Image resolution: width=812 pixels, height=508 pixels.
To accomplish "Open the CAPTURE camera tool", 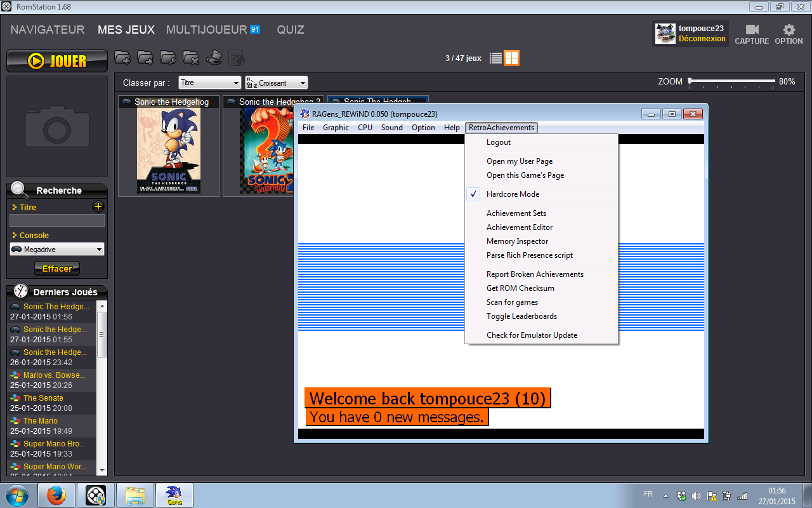I will point(752,34).
